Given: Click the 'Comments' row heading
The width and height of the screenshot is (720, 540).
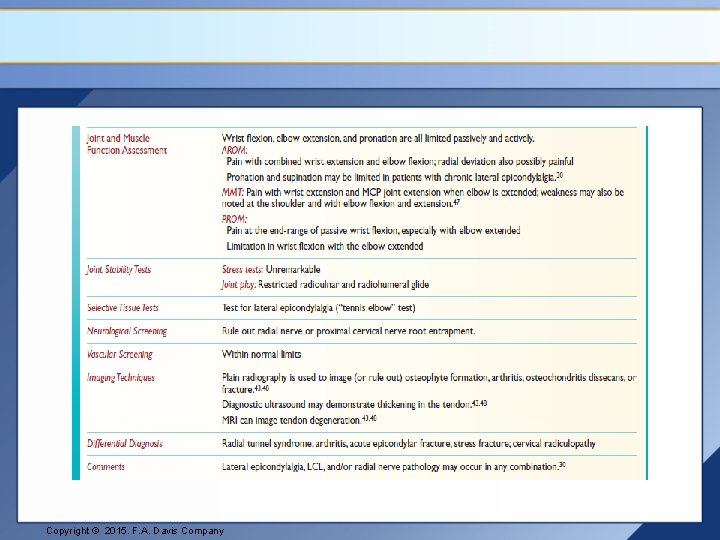Looking at the screenshot, I should click(106, 467).
